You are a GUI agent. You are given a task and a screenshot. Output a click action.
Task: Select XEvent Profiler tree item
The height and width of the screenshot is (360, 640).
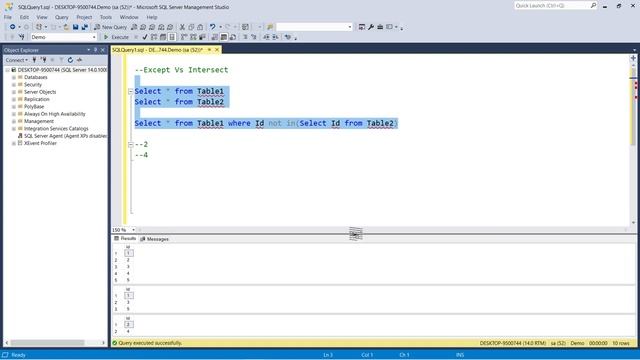[x=37, y=143]
